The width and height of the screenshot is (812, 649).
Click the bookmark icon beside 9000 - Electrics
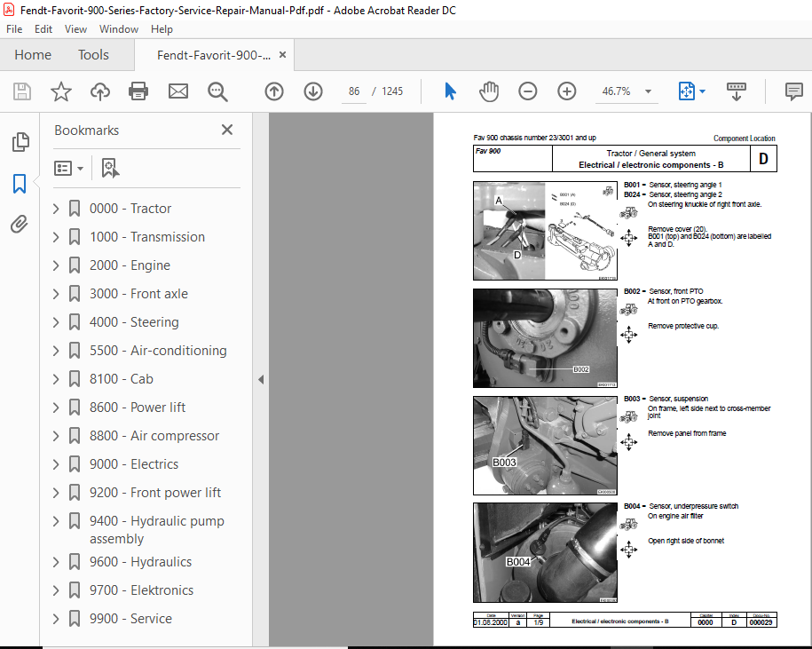(x=75, y=464)
